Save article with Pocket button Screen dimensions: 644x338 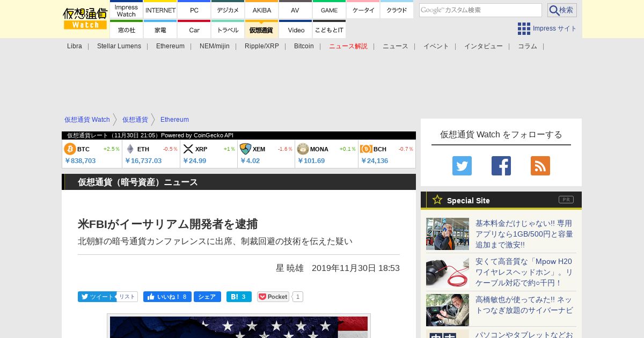tap(273, 297)
